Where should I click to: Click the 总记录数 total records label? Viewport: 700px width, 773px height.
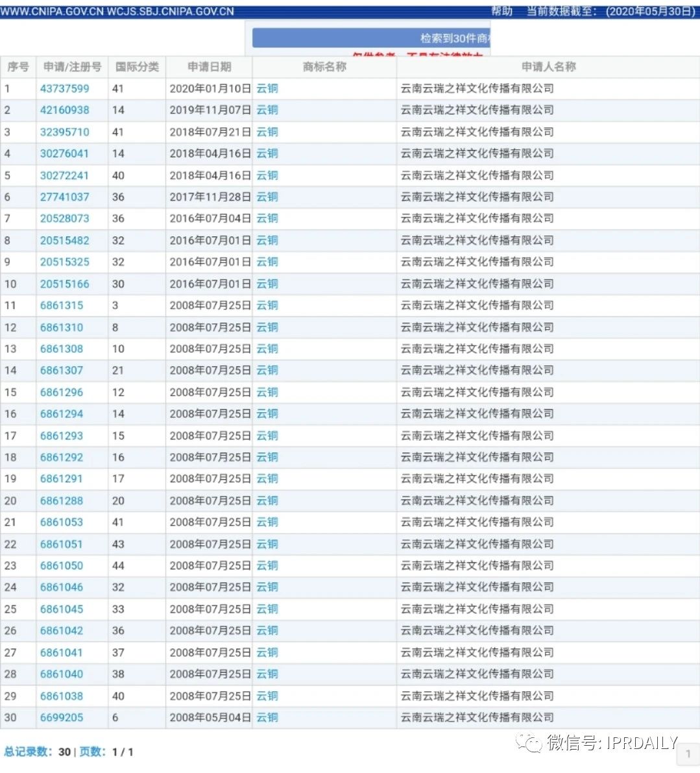28,752
